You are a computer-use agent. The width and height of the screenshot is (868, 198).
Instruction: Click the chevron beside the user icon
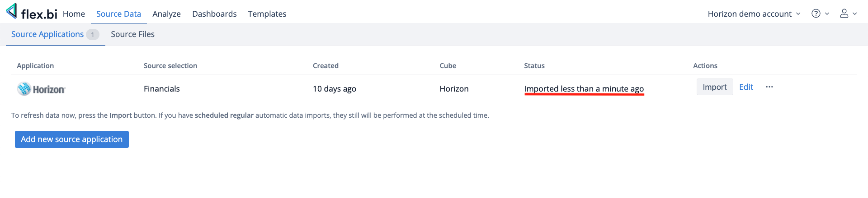(855, 14)
